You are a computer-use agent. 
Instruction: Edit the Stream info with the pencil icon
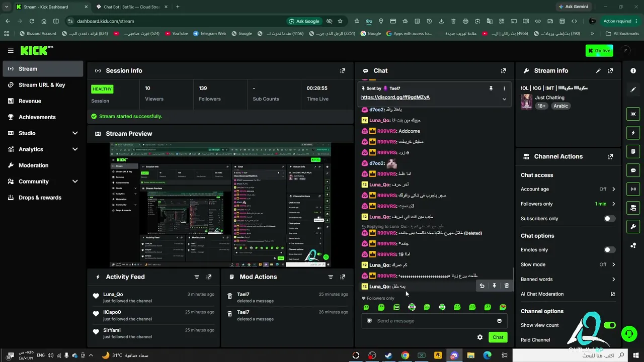point(598,71)
